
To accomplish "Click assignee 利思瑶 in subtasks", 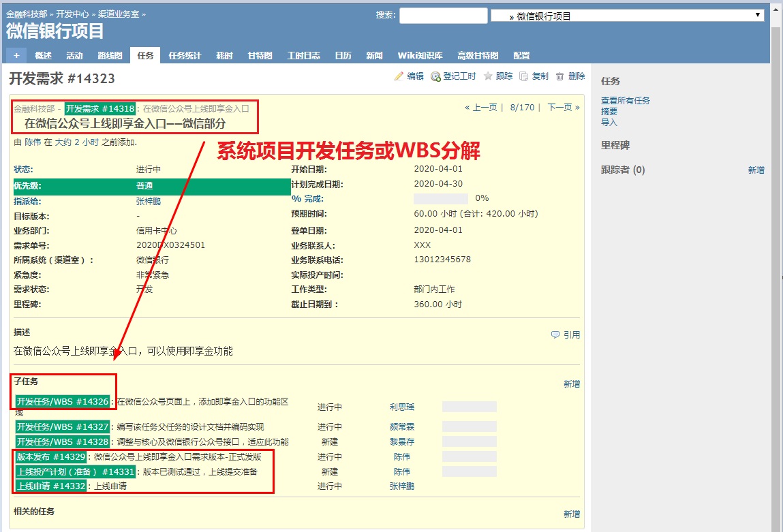I will coord(402,407).
